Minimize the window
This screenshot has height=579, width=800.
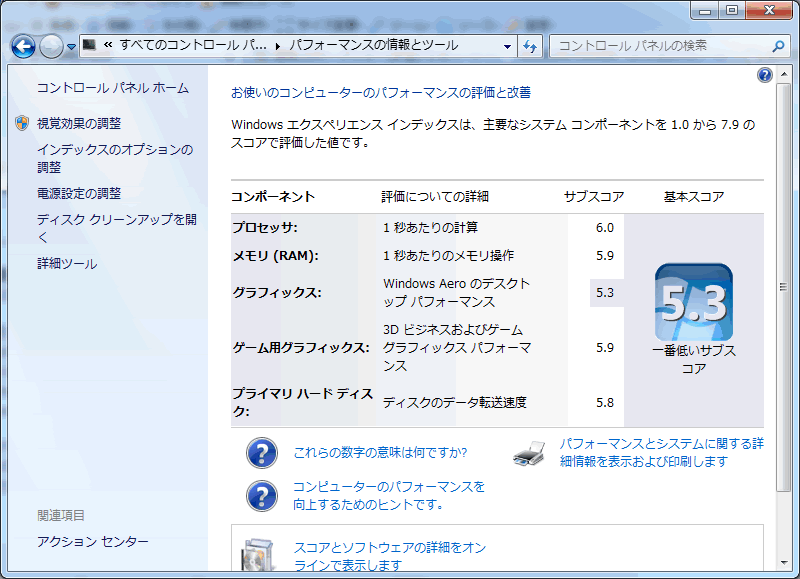click(x=705, y=10)
